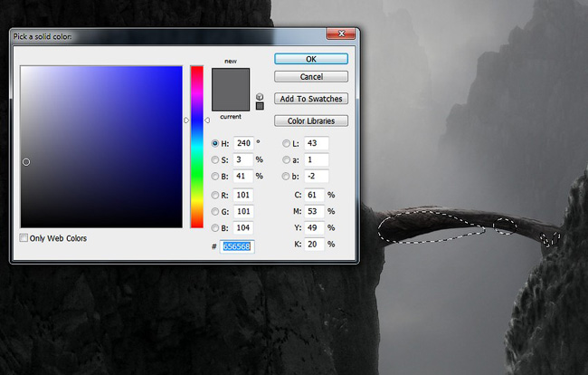Viewport: 588px width, 375px height.
Task: Click the web-safe color square below the cube
Action: point(260,106)
